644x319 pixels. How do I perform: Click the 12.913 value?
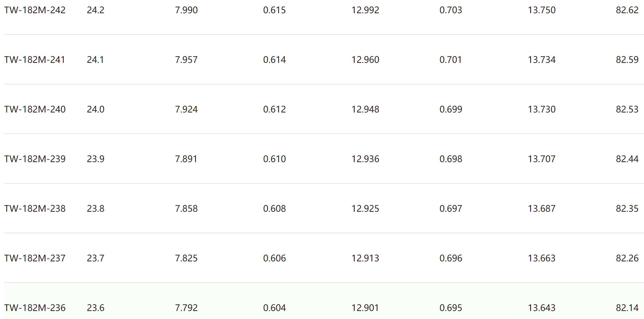coord(365,258)
